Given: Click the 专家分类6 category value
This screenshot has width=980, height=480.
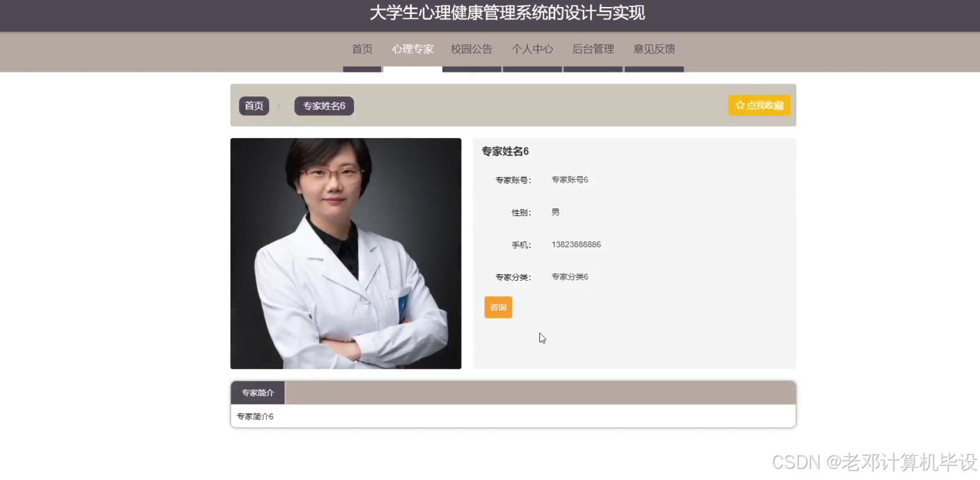Looking at the screenshot, I should click(x=569, y=277).
